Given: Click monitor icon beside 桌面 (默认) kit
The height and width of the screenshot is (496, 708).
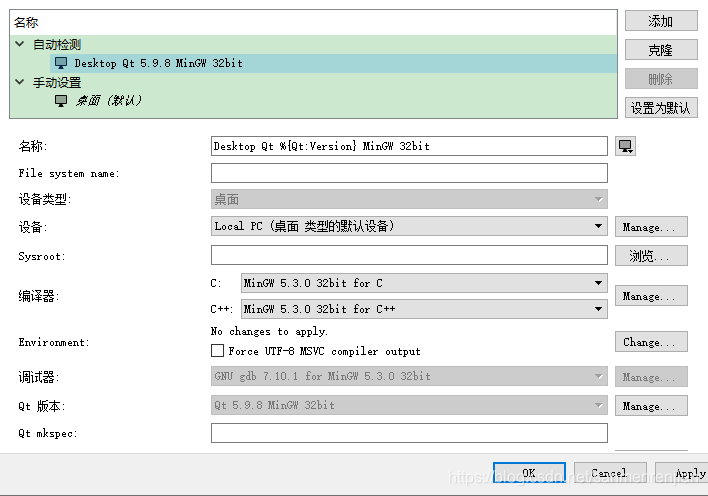Looking at the screenshot, I should 61,101.
